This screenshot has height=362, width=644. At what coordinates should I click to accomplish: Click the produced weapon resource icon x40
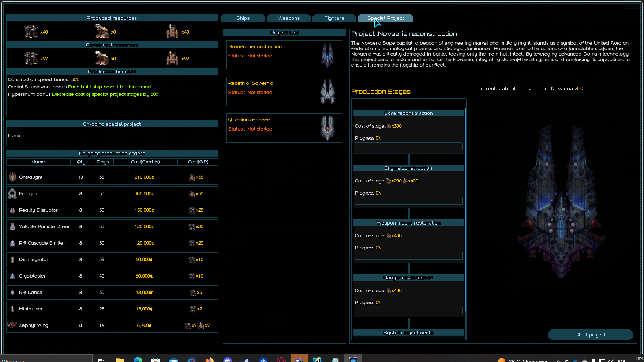31,32
